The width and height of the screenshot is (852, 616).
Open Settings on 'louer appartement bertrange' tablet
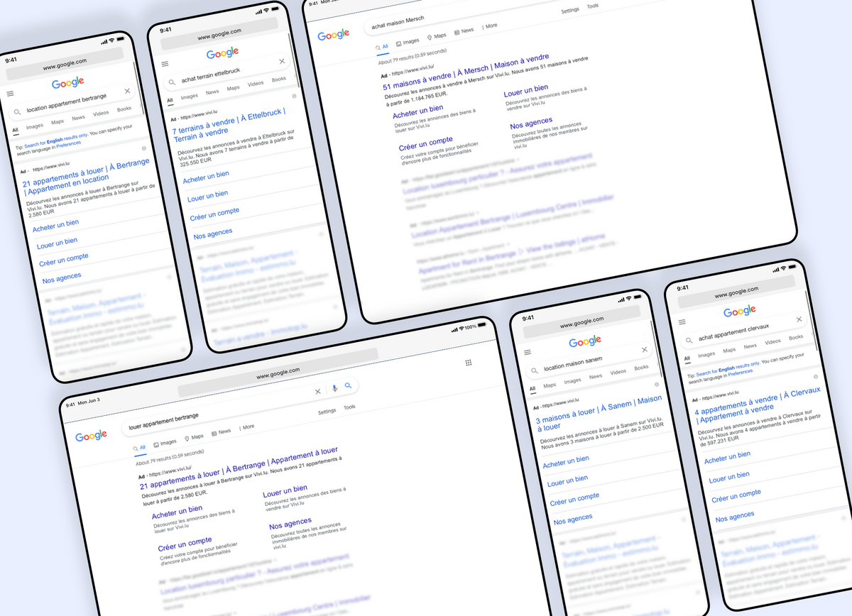tap(327, 412)
